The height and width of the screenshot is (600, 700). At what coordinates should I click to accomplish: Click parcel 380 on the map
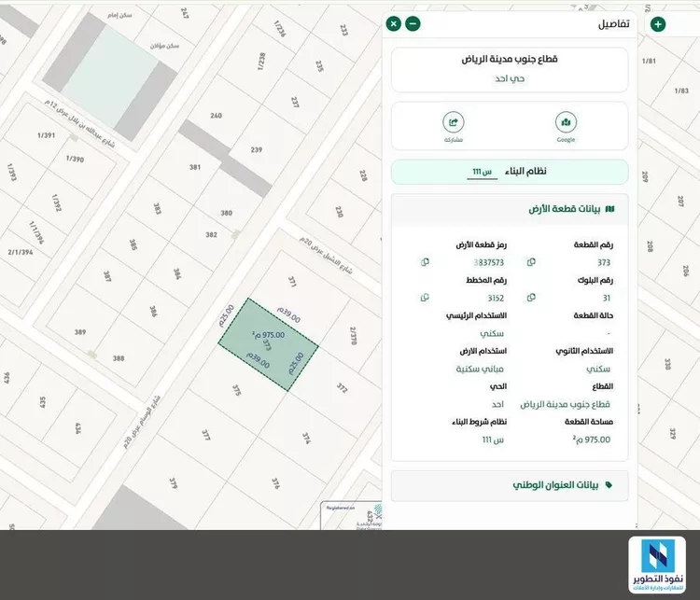point(227,213)
